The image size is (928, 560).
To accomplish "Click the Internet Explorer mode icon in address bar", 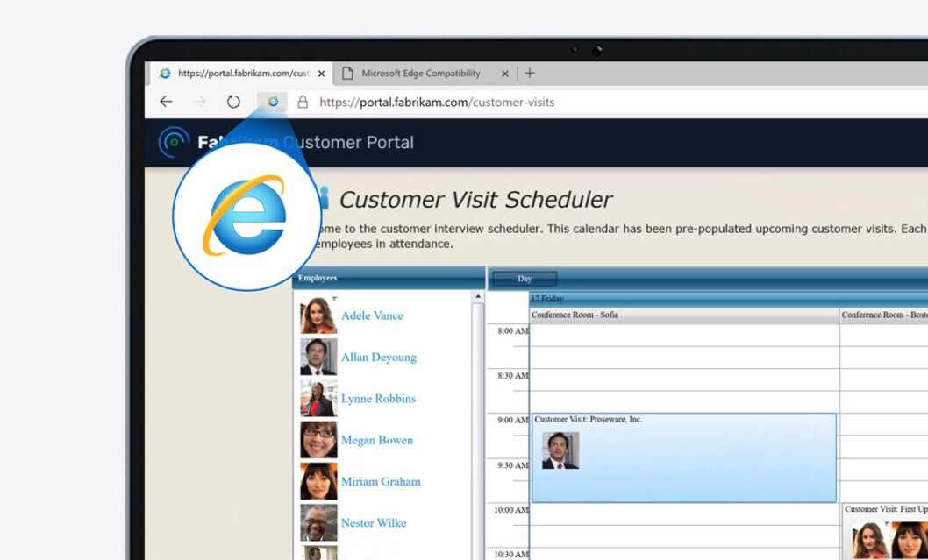I will tap(272, 102).
